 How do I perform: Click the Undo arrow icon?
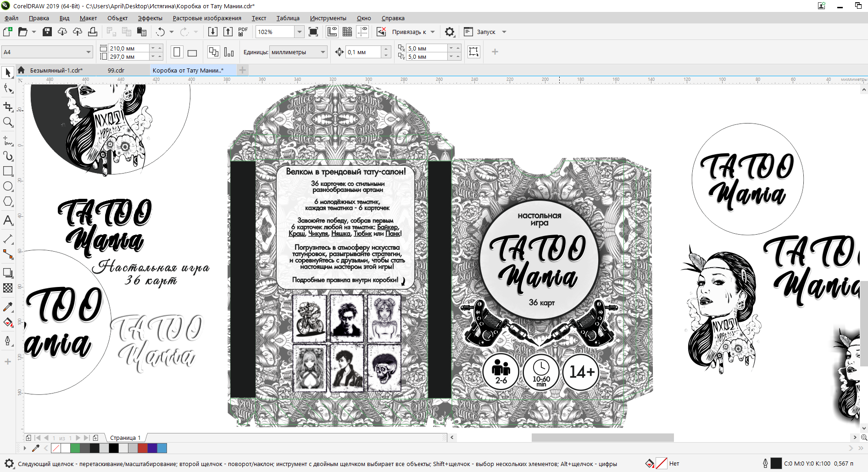tap(160, 32)
